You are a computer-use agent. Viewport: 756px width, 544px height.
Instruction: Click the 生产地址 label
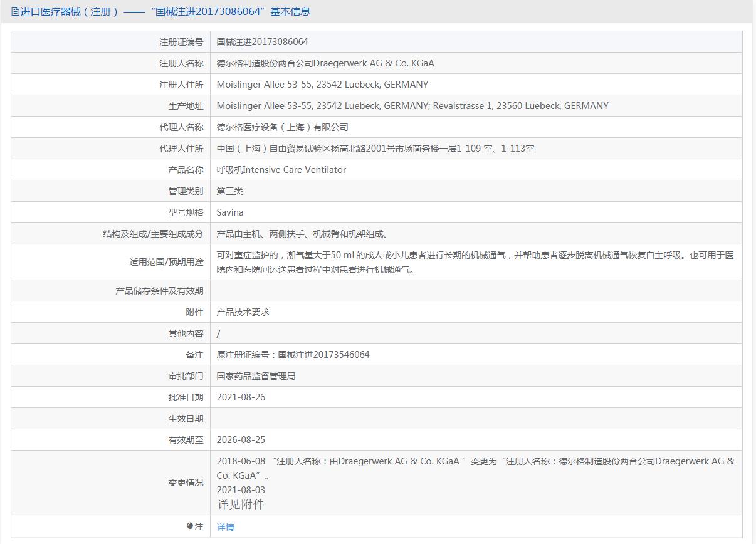[x=186, y=106]
